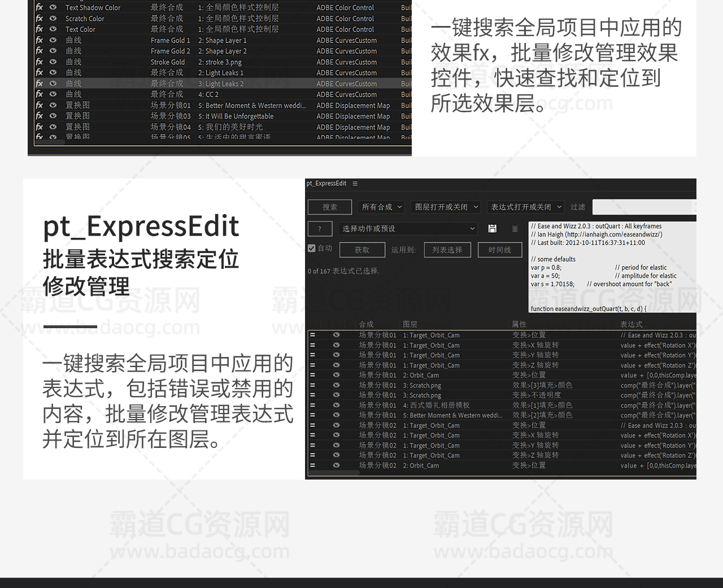The height and width of the screenshot is (588, 723).
Task: Click into the 过滤 filter text field
Action: 644,207
